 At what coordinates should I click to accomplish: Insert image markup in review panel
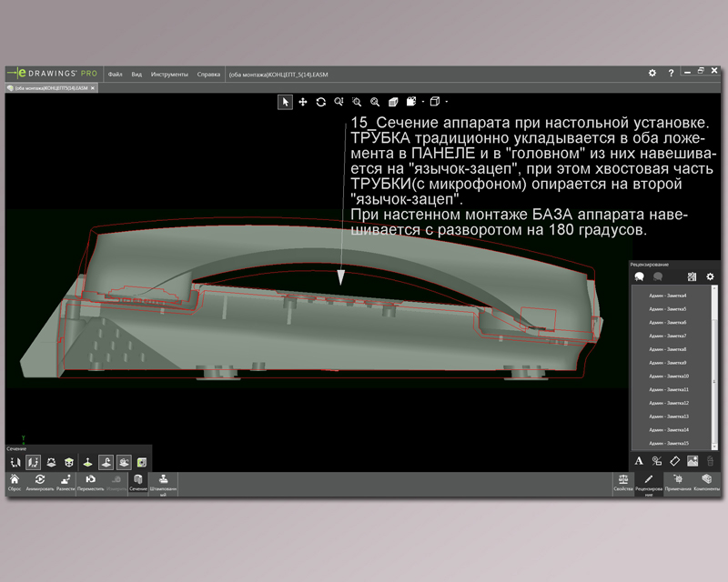tap(693, 461)
